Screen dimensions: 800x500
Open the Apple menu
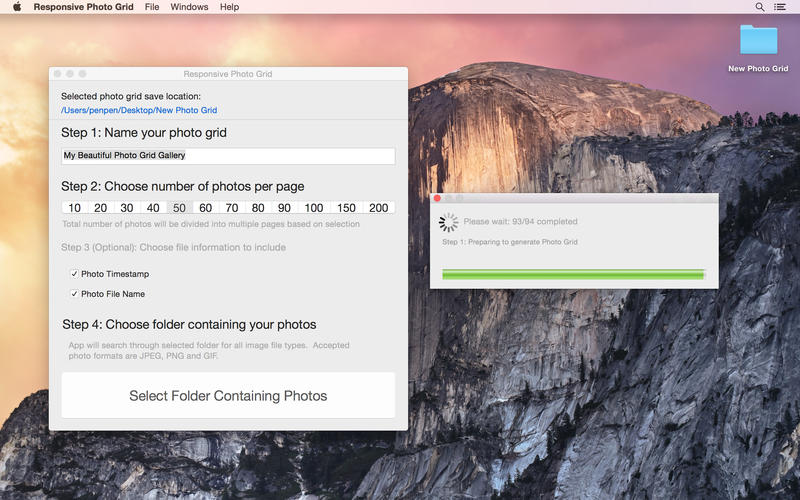pyautogui.click(x=17, y=7)
